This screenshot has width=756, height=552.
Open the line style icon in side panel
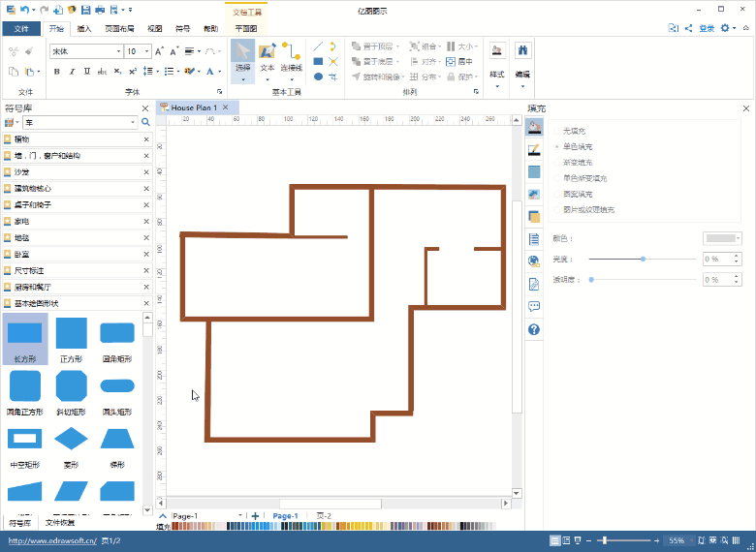(534, 150)
